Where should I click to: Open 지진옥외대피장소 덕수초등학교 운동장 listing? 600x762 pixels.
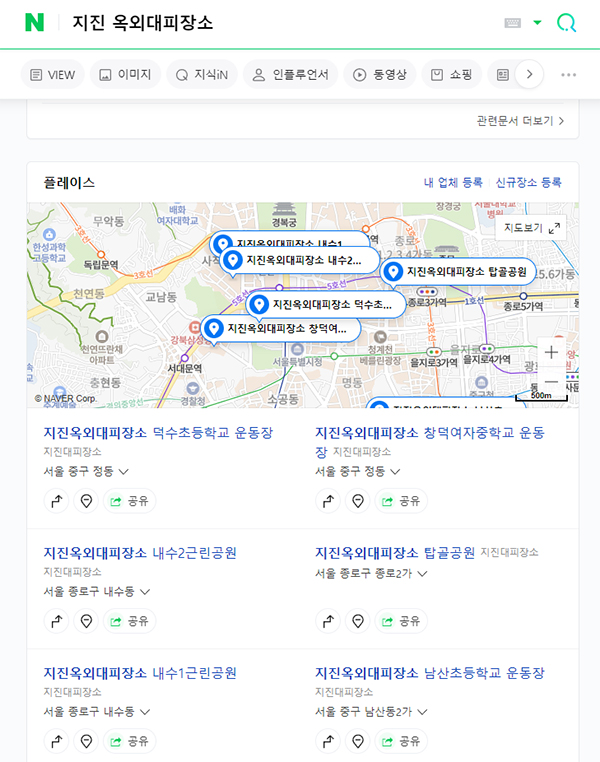point(158,433)
